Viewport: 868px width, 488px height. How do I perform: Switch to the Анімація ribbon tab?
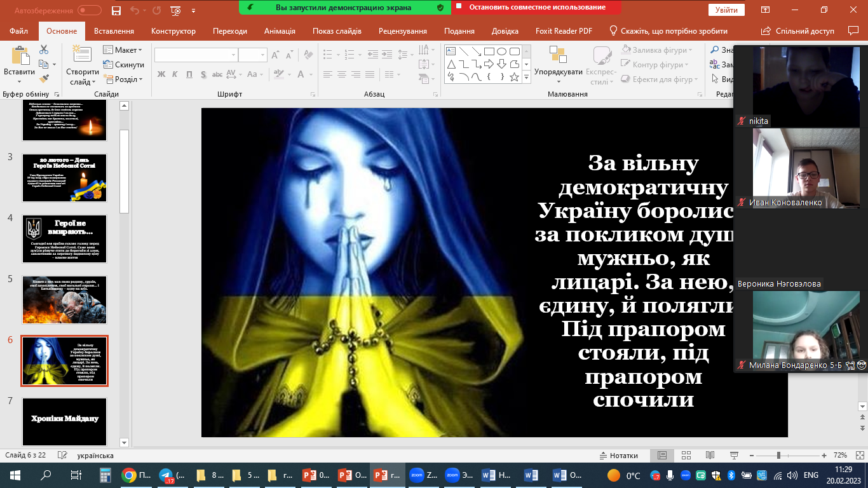[x=280, y=30]
